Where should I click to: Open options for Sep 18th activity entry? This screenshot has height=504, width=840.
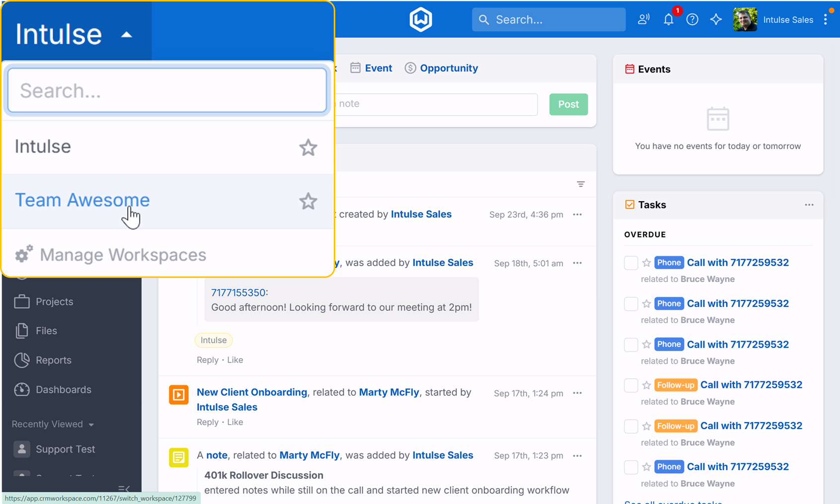pos(577,263)
